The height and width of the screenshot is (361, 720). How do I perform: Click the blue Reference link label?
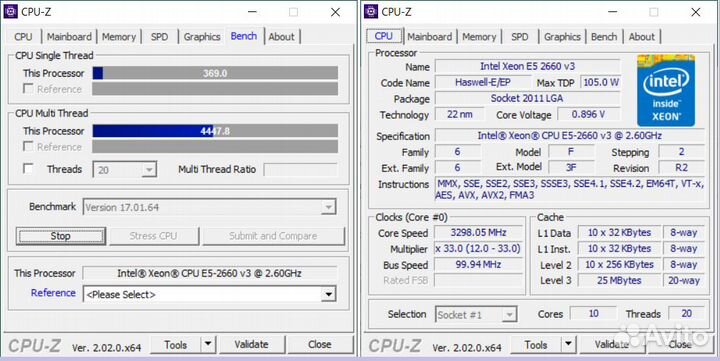pos(53,293)
